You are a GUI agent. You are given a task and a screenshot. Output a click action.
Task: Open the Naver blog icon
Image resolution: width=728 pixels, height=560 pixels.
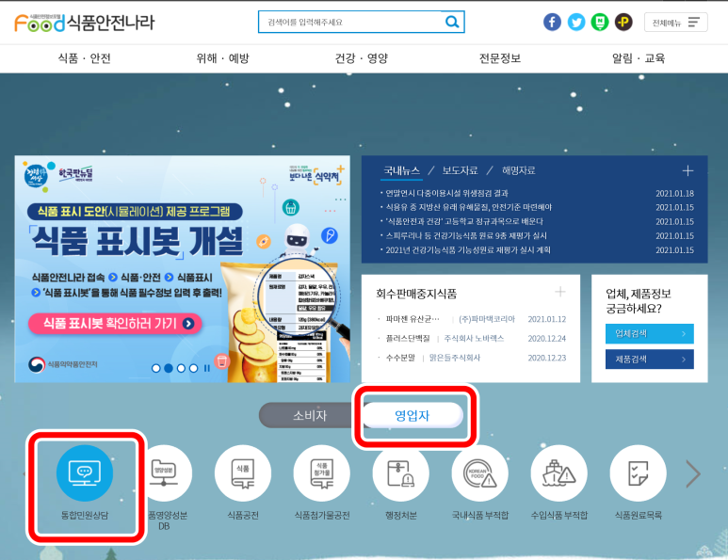pos(600,22)
